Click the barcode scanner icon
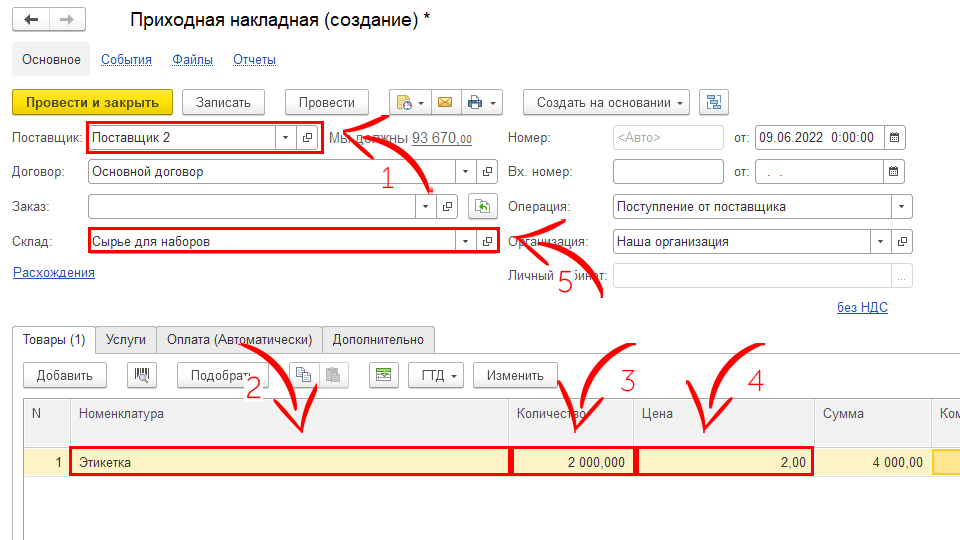The width and height of the screenshot is (960, 540). point(142,375)
